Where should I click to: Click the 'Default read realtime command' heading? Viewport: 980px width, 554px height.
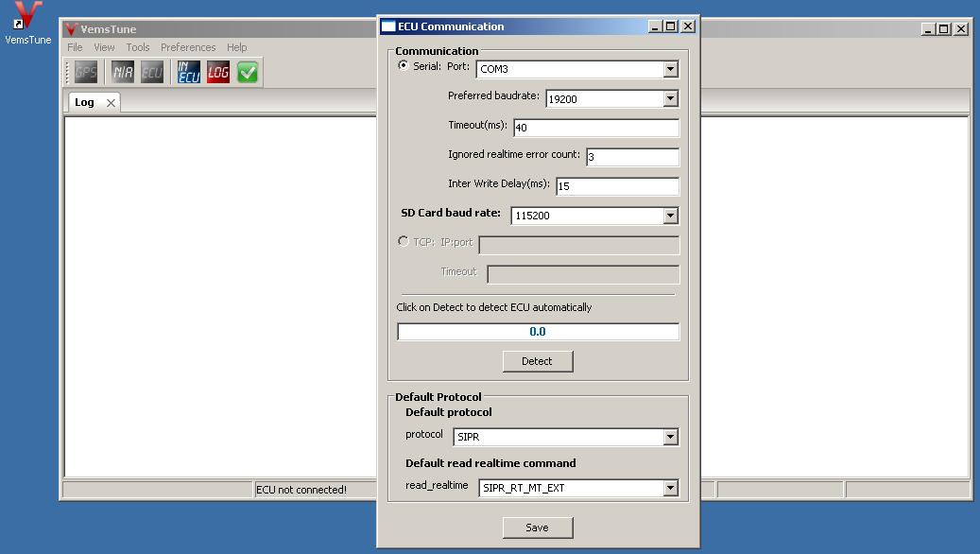point(490,463)
